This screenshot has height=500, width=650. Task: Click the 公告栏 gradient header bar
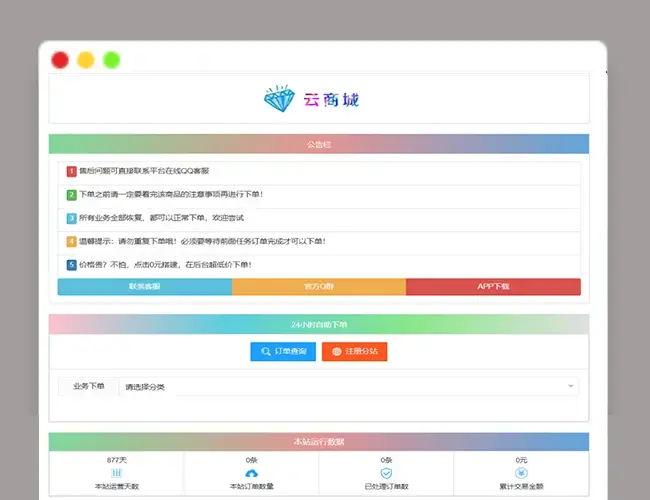[319, 144]
